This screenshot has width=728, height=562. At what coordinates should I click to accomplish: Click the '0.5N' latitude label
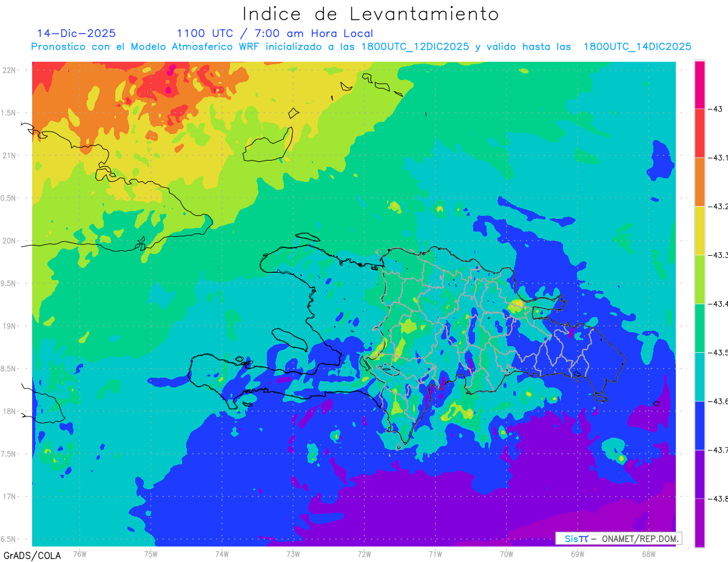tap(9, 198)
